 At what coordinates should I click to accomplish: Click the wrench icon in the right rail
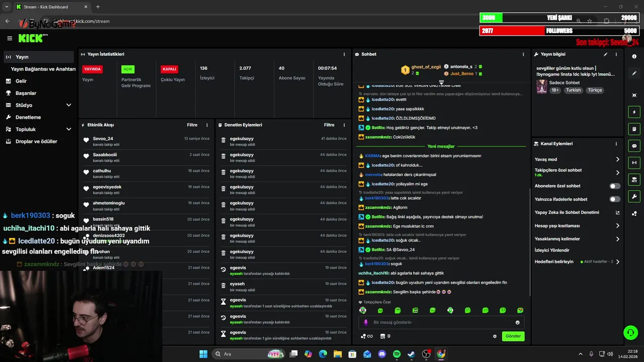(634, 196)
